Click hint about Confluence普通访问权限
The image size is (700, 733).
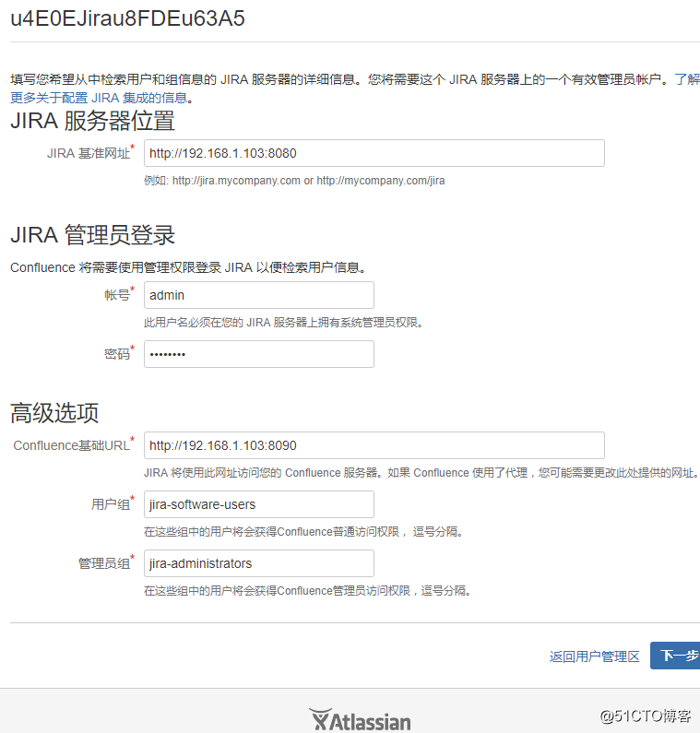(303, 532)
